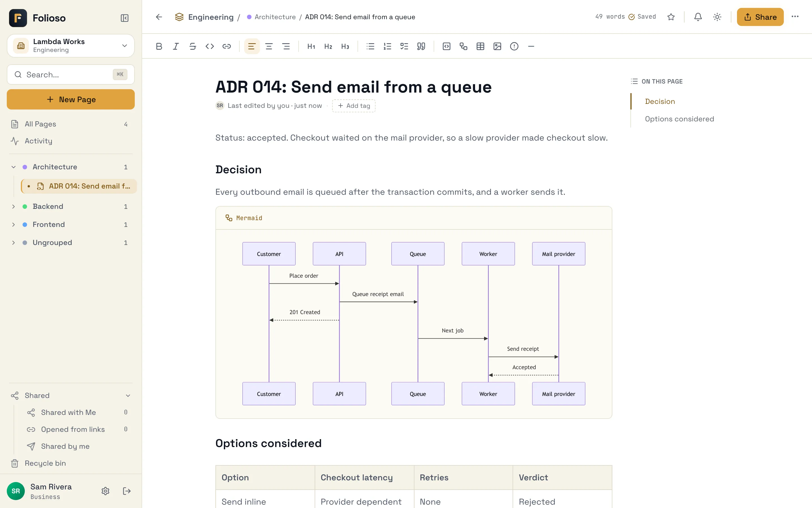Viewport: 812px width, 508px height.
Task: Set text alignment to right
Action: coord(286,46)
